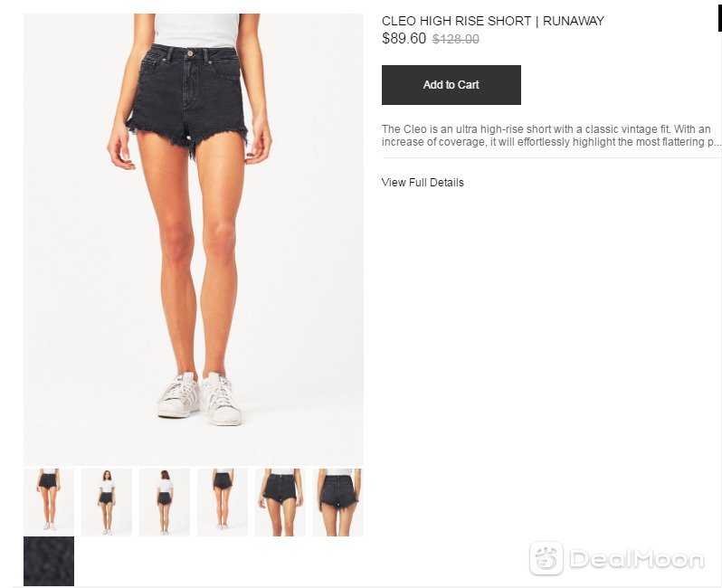The image size is (722, 588).
Task: Open the View Full Details link
Action: 423,183
